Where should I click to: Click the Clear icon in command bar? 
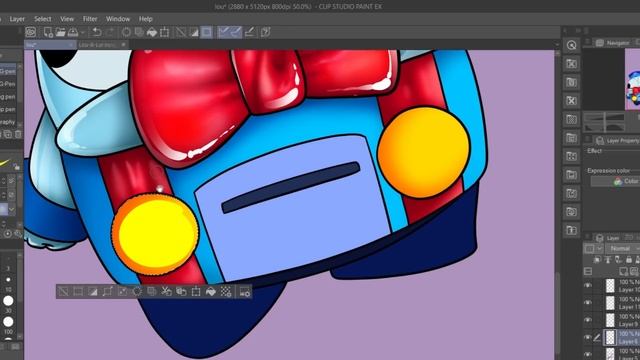pyautogui.click(x=127, y=32)
